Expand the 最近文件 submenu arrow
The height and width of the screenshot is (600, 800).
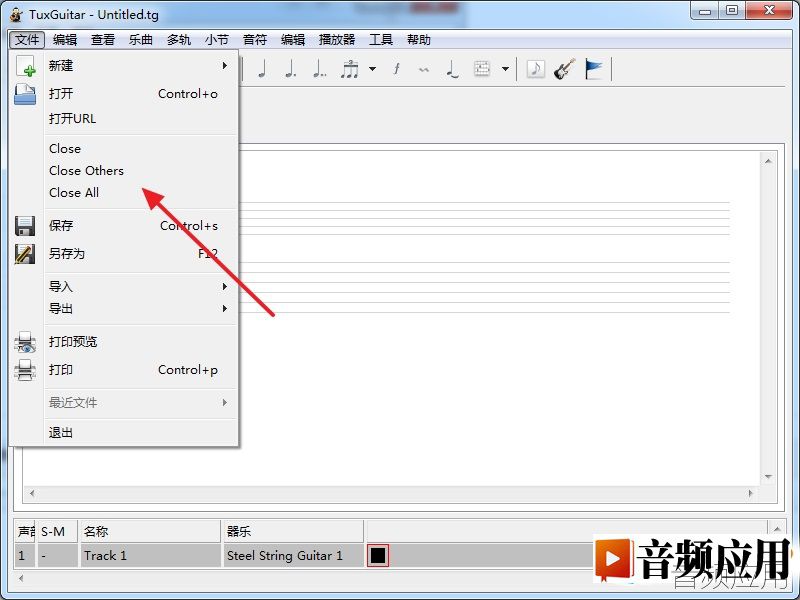(224, 403)
